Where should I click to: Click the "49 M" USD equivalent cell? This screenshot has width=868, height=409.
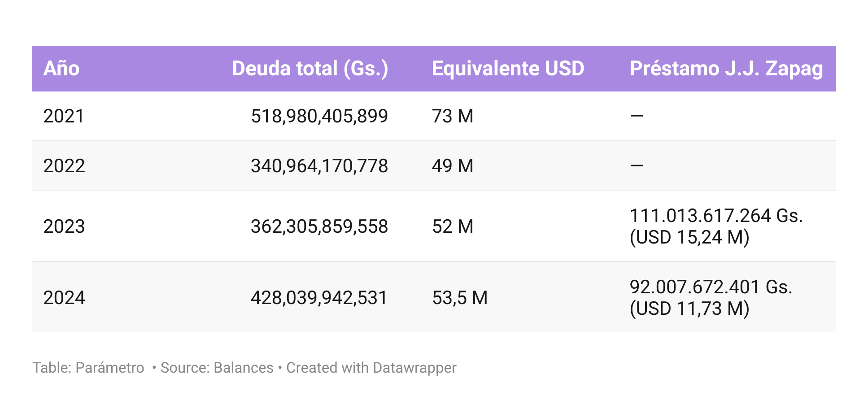click(x=453, y=166)
